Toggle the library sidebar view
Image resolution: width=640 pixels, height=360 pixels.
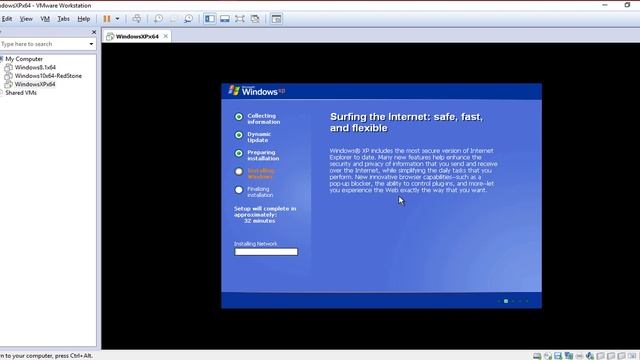tap(210, 19)
